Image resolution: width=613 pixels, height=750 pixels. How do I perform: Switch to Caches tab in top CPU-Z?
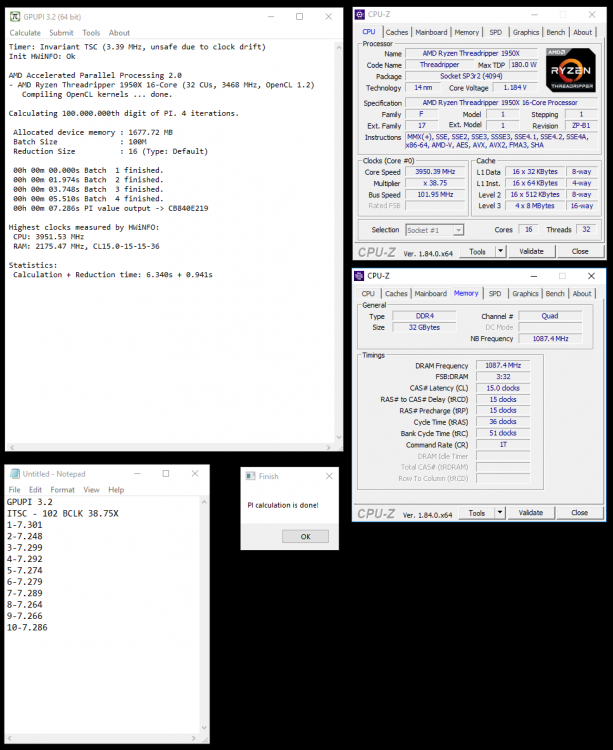[396, 32]
